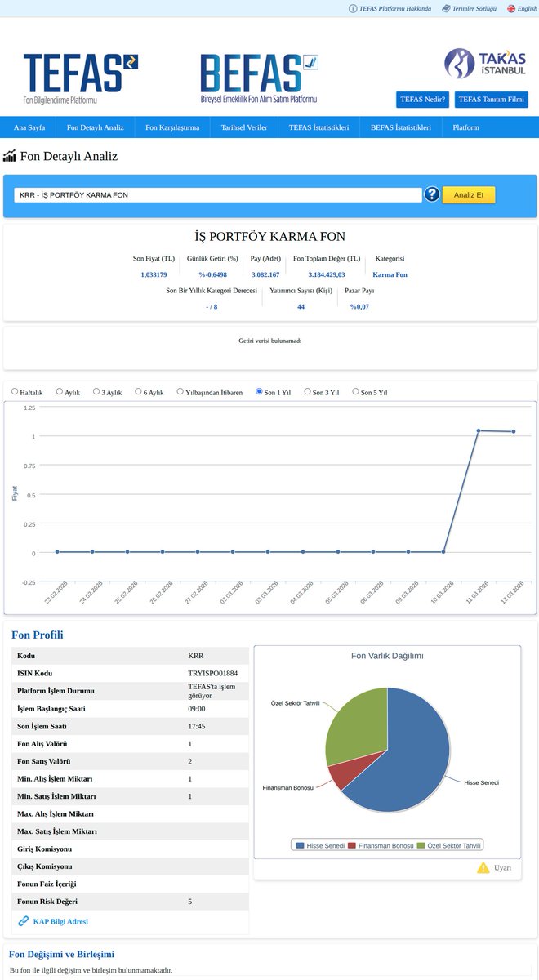Select the Son 1 Yıl radio button
Screen dimensions: 539x980
pos(260,392)
